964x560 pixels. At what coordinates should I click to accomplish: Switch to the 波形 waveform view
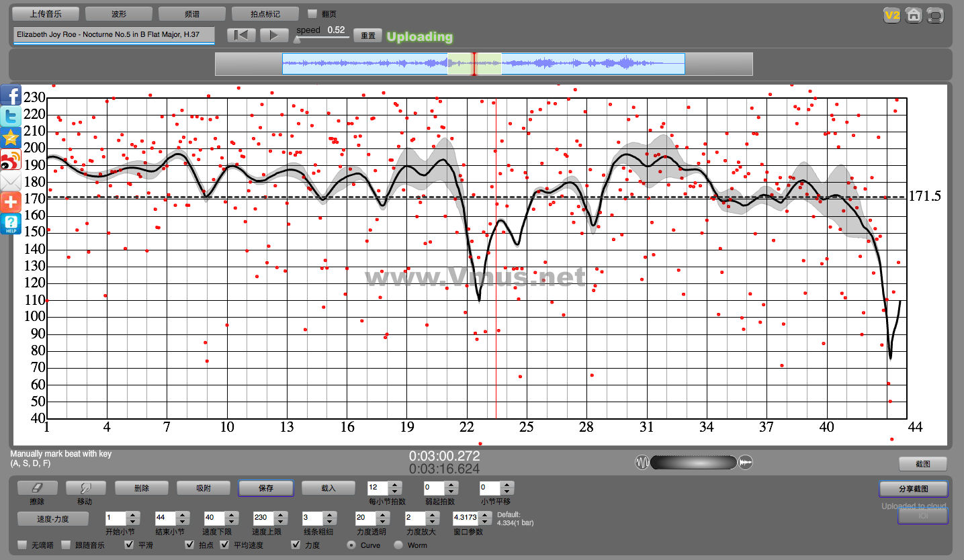pos(119,13)
